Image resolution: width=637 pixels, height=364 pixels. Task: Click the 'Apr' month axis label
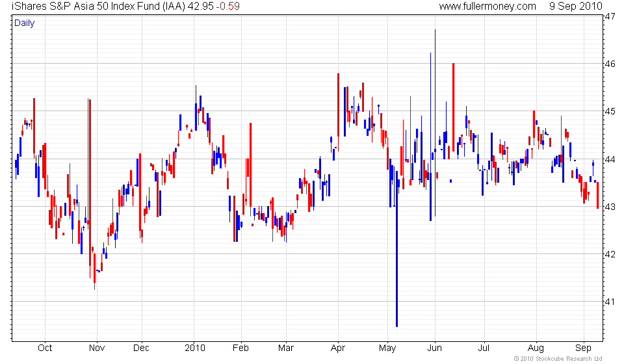pos(338,348)
